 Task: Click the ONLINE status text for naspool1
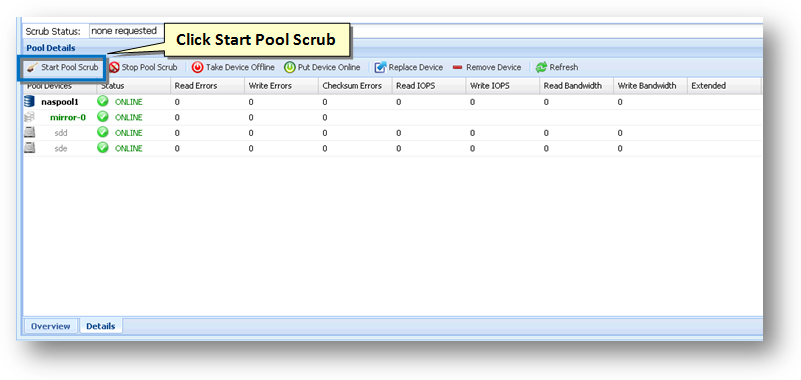(129, 102)
